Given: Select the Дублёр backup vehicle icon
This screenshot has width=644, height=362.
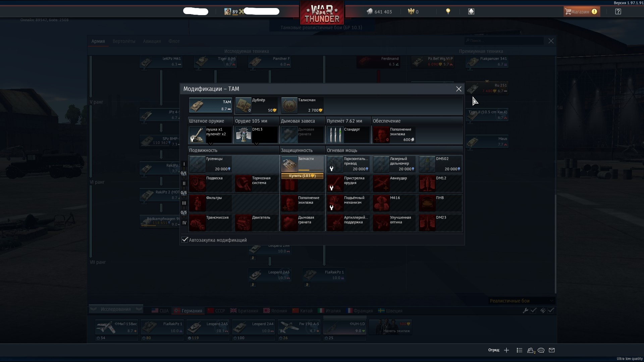Looking at the screenshot, I should 243,105.
